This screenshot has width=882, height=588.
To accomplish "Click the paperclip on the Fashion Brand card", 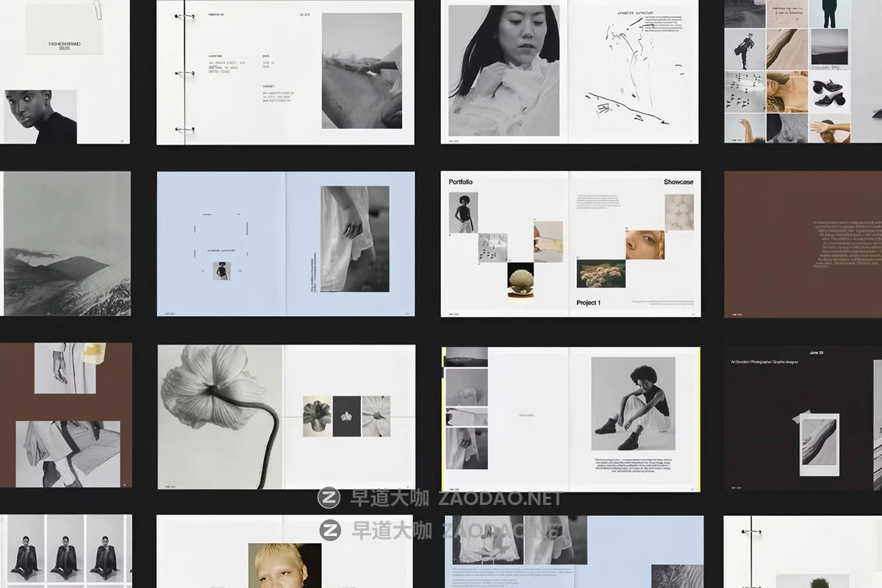I will (96, 13).
